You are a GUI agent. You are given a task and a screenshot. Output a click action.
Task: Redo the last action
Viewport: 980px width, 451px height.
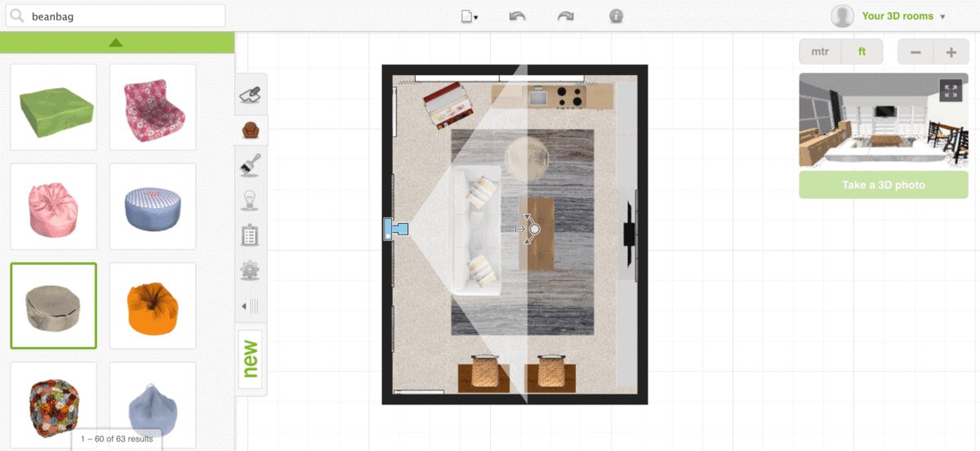click(x=566, y=16)
